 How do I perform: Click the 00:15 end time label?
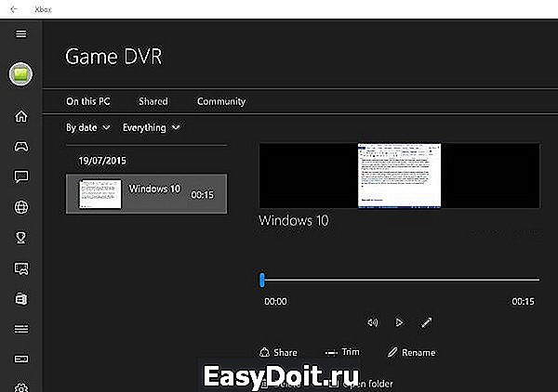pyautogui.click(x=523, y=301)
